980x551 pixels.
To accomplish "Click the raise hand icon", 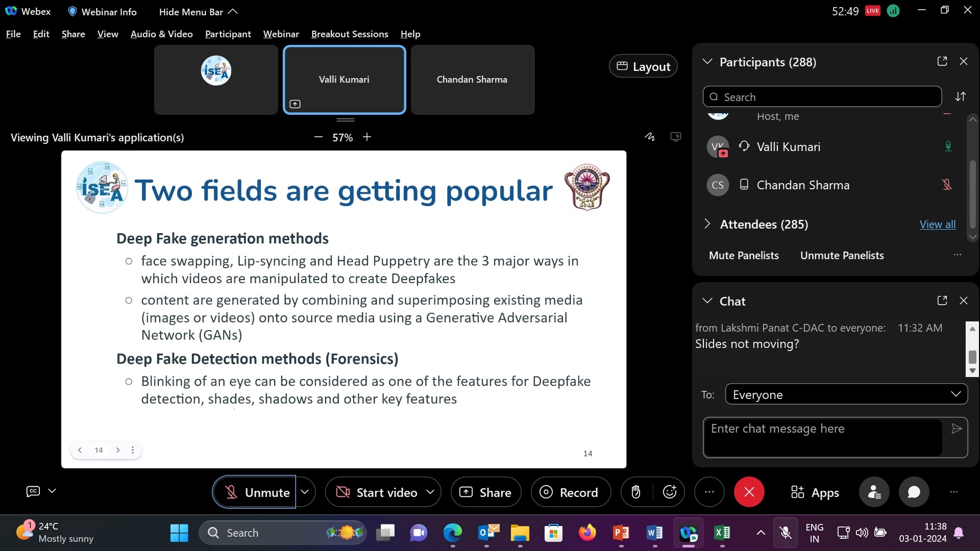I will pyautogui.click(x=636, y=492).
